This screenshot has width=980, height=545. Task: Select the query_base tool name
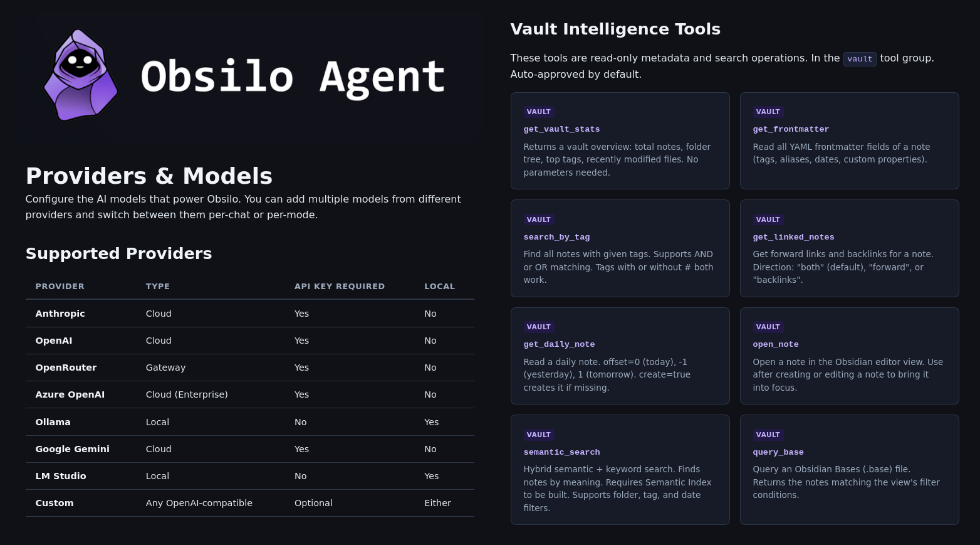pyautogui.click(x=778, y=452)
